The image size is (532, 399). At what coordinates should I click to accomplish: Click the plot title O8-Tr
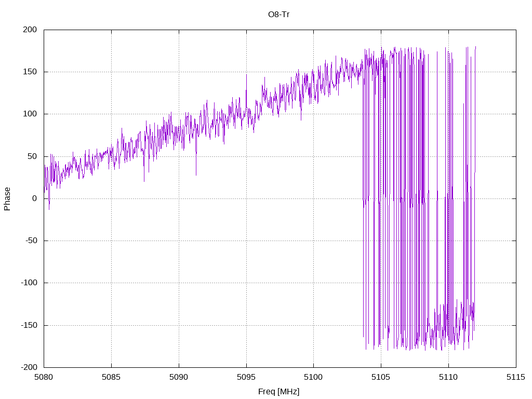(x=278, y=15)
